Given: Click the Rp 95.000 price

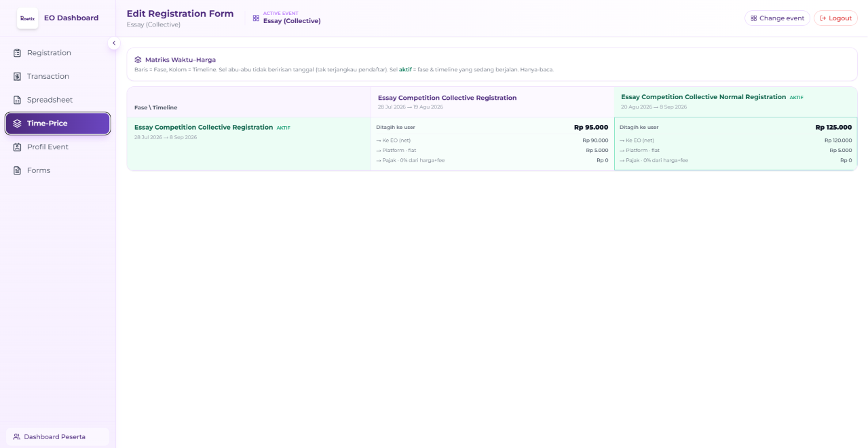Looking at the screenshot, I should [591, 127].
